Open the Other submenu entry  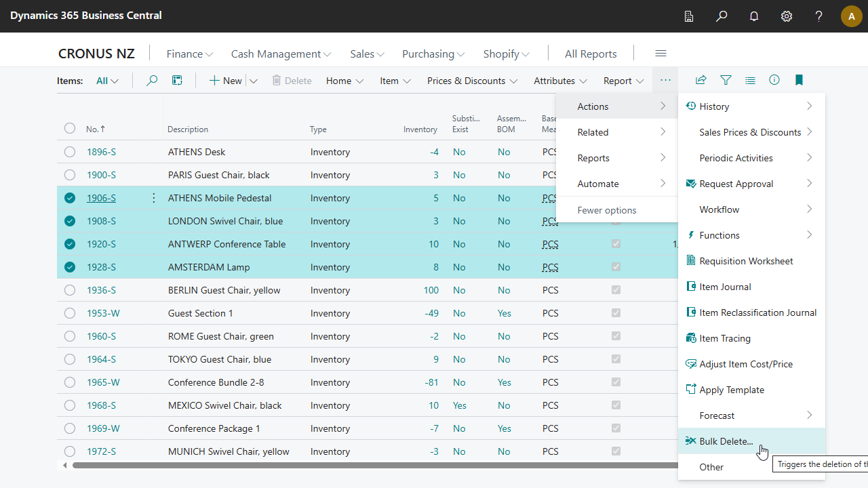point(751,467)
